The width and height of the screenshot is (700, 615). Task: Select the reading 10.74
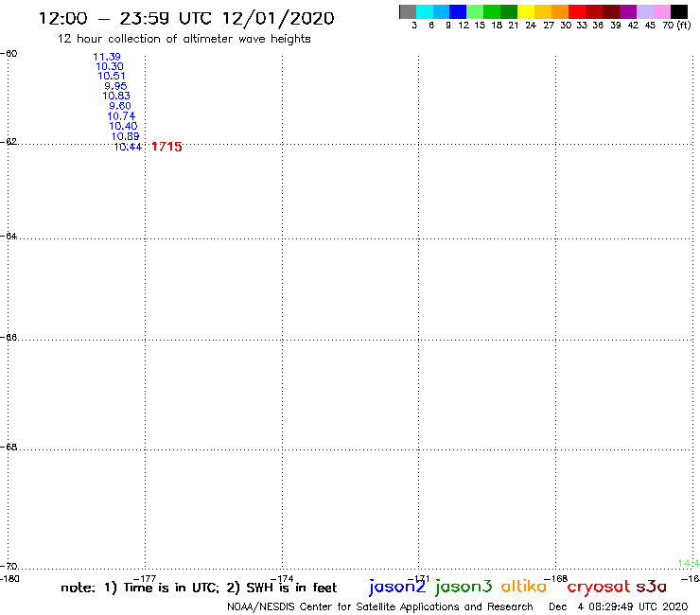coord(121,116)
